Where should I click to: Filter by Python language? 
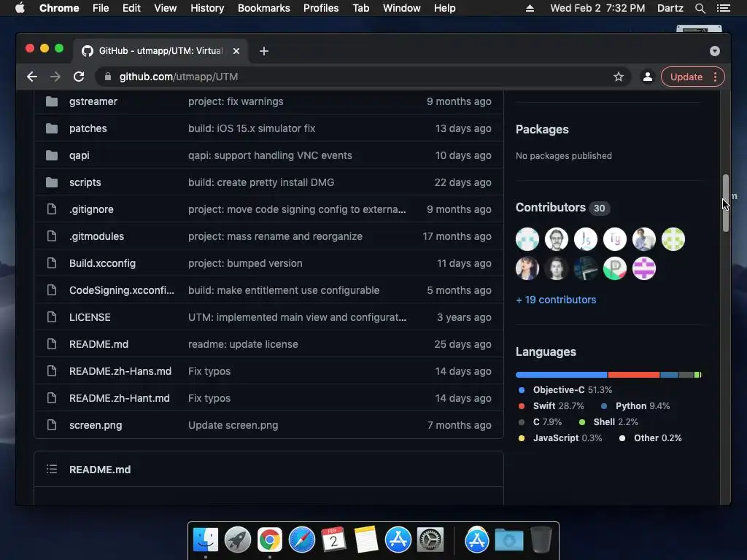(635, 405)
